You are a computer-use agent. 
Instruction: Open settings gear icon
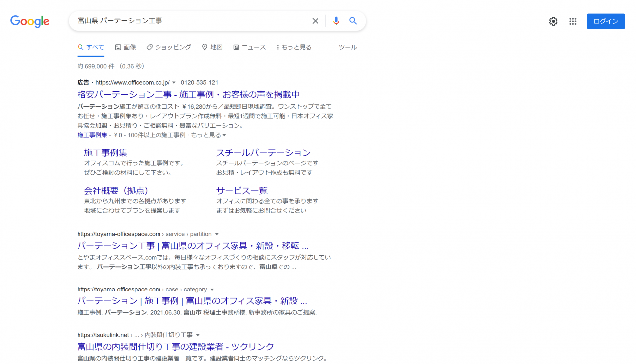553,21
